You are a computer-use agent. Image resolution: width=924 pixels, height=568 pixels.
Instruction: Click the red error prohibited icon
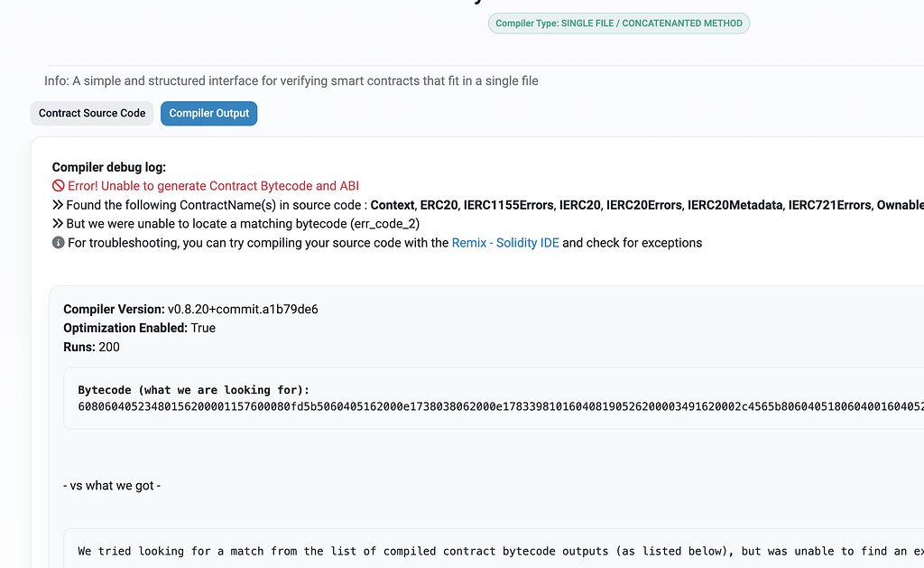[59, 187]
